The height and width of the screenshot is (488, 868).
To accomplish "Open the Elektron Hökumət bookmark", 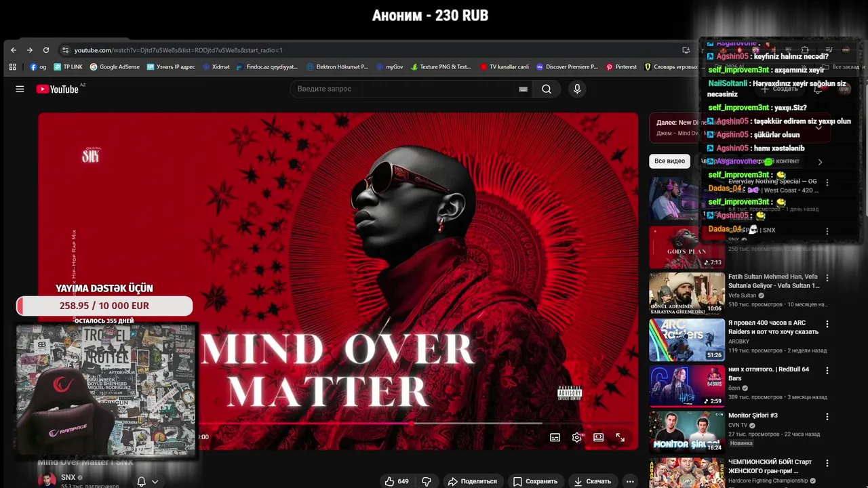I will pyautogui.click(x=337, y=67).
